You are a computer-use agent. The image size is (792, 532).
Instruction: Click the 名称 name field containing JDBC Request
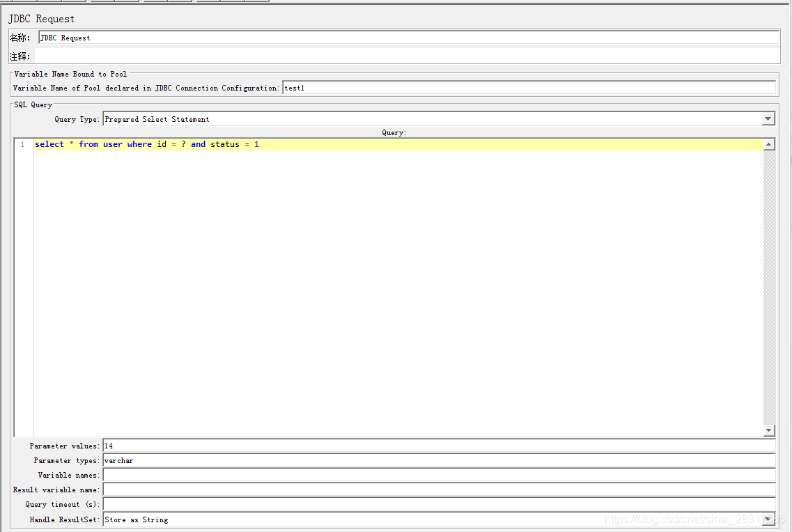tap(409, 38)
